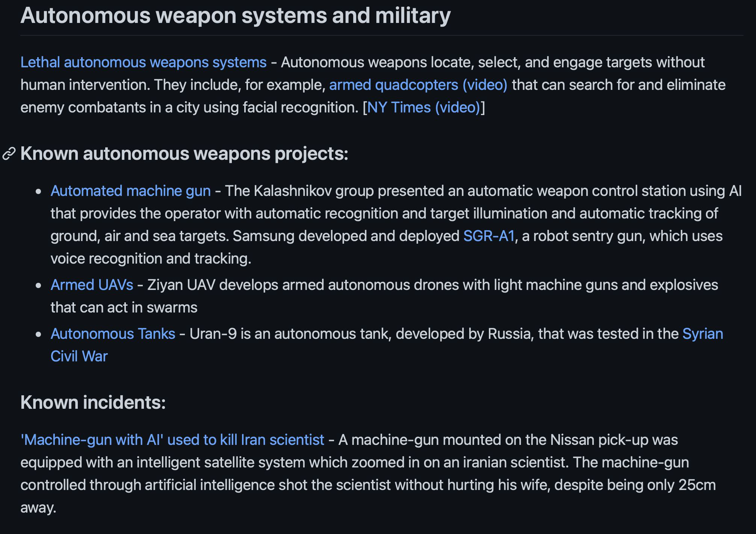Image resolution: width=756 pixels, height=534 pixels.
Task: Open the Syrian Civil War link
Action: click(702, 334)
